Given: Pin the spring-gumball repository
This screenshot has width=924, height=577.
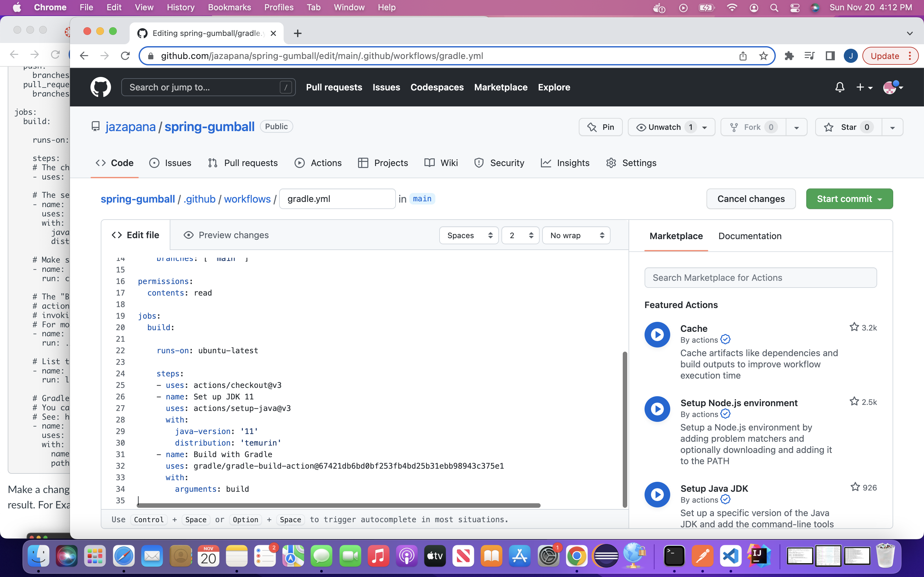Looking at the screenshot, I should [600, 127].
